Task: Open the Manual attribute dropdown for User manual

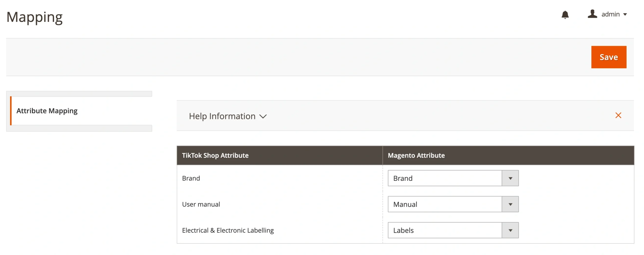Action: 445,204
